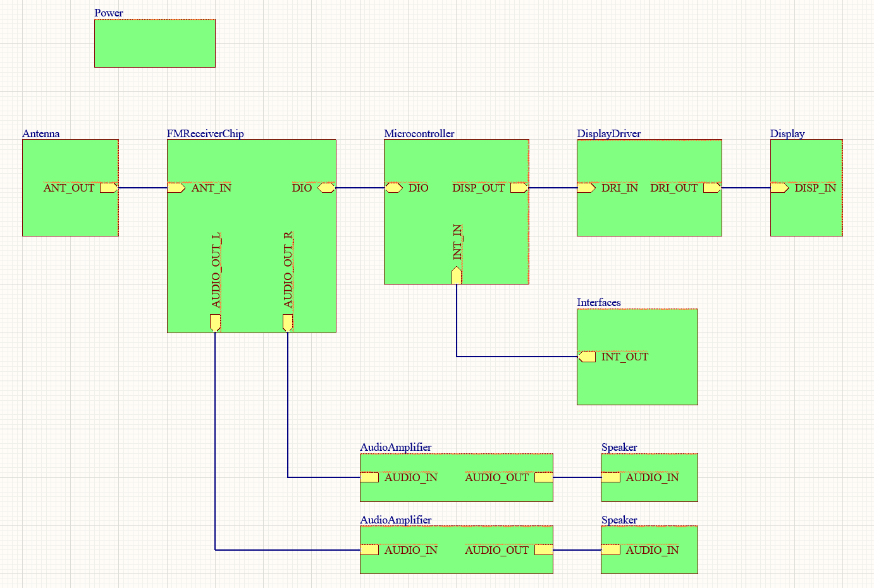874x588 pixels.
Task: Click the Microcontroller designator label
Action: coord(419,133)
